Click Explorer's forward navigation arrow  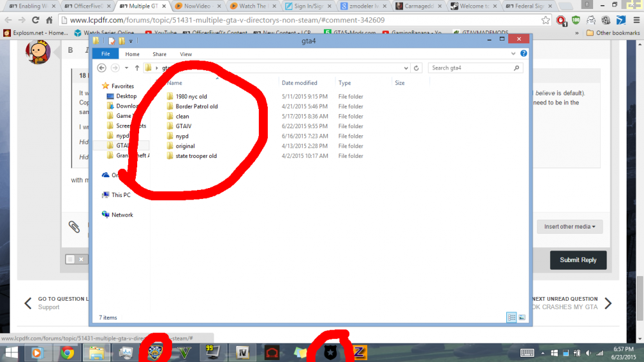115,68
